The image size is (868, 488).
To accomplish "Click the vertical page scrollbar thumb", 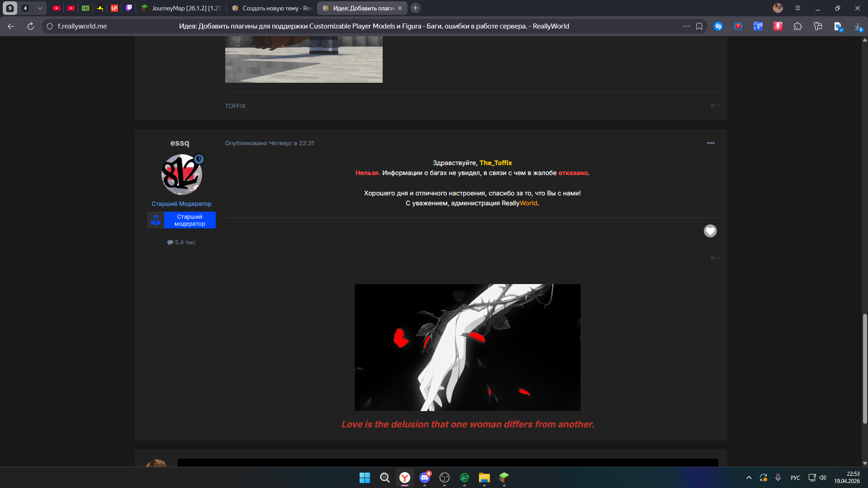I will coord(865,369).
